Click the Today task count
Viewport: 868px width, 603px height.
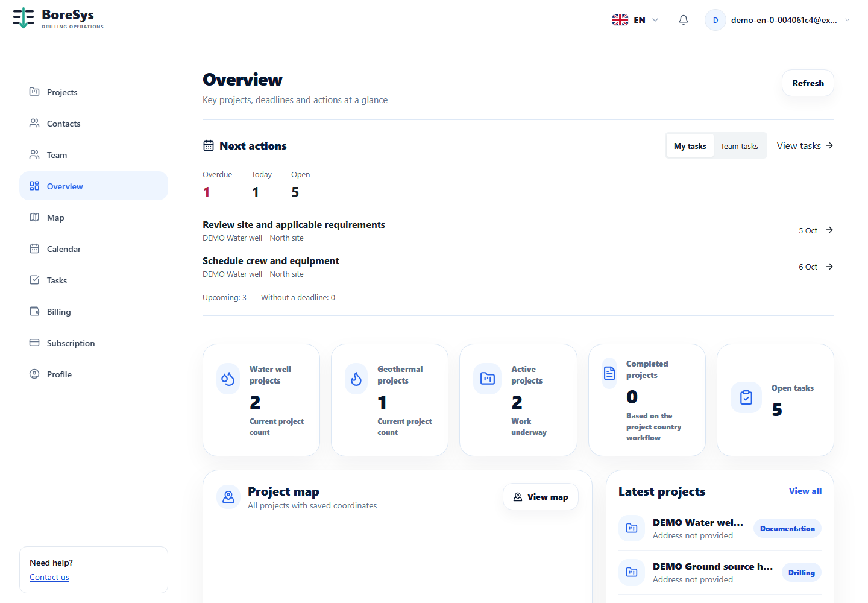[256, 192]
